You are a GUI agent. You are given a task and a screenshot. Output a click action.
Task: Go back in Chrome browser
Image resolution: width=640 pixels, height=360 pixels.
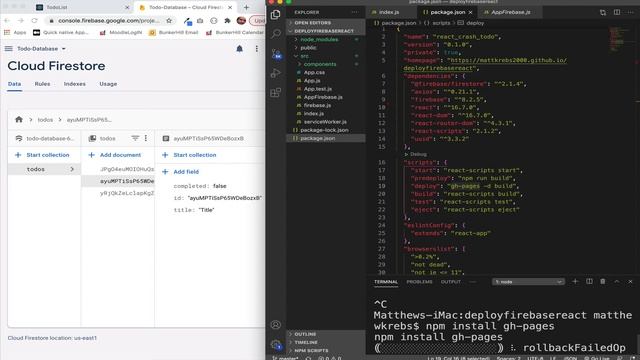[7, 20]
